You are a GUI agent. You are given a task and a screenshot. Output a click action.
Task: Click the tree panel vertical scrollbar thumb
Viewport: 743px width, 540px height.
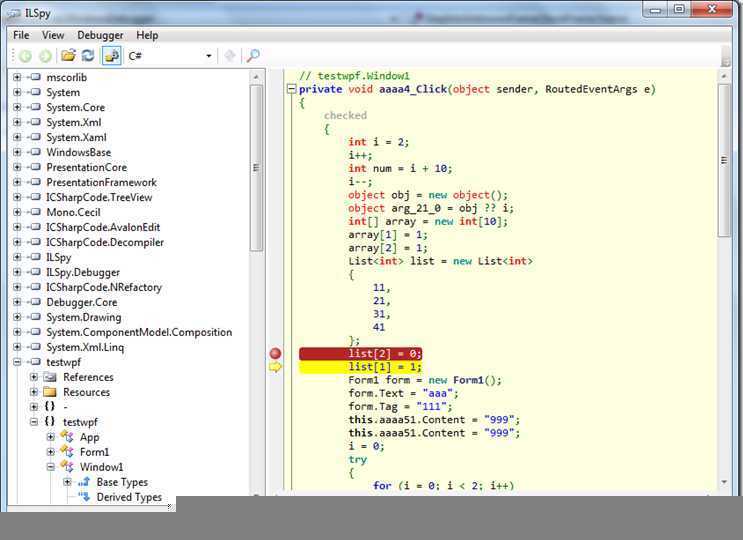256,168
